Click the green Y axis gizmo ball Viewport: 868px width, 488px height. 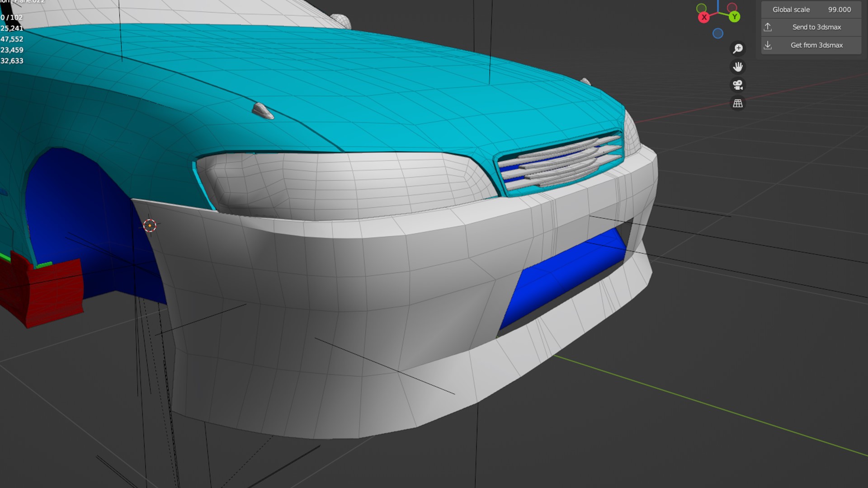point(735,17)
